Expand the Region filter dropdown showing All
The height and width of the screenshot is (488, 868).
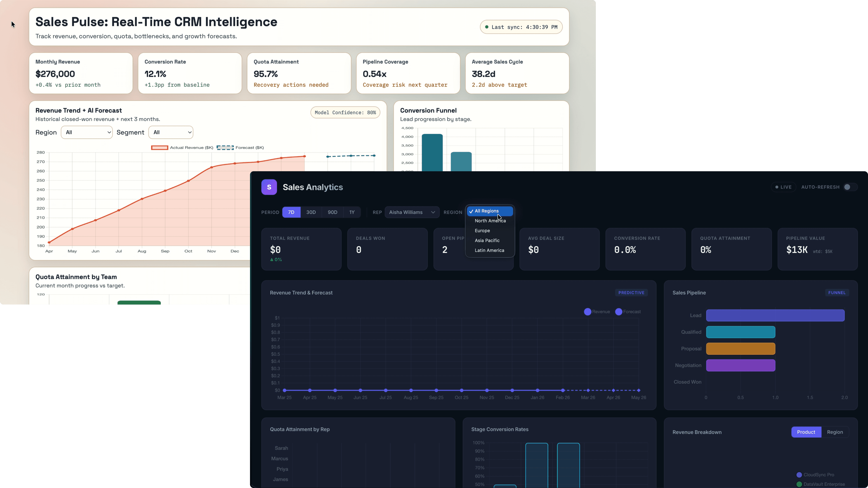click(x=87, y=132)
